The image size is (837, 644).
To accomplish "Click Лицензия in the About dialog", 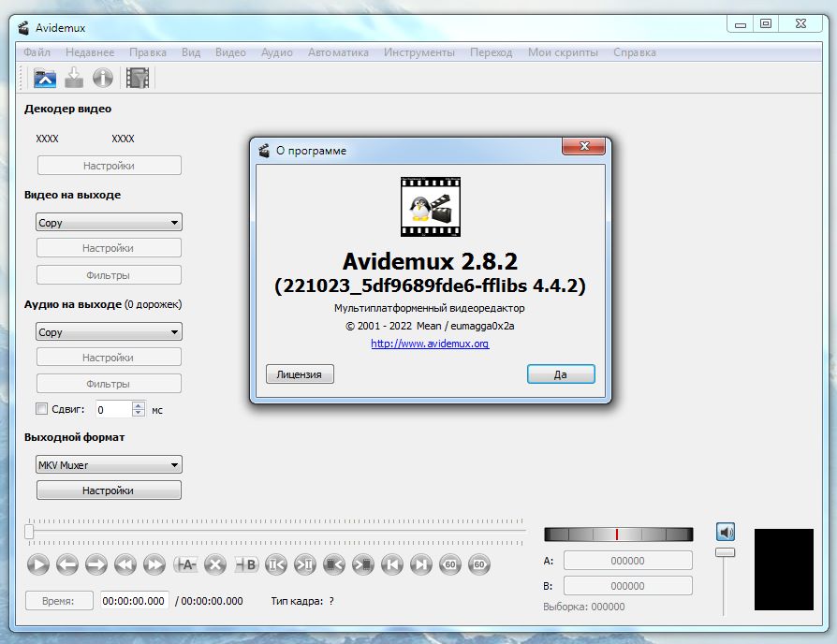I will click(x=300, y=374).
